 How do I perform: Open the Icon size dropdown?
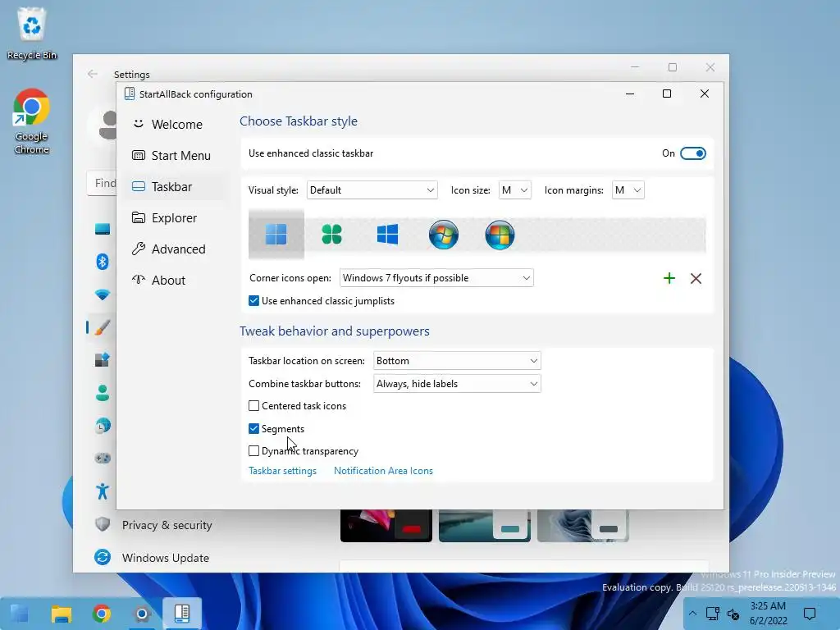pos(515,190)
